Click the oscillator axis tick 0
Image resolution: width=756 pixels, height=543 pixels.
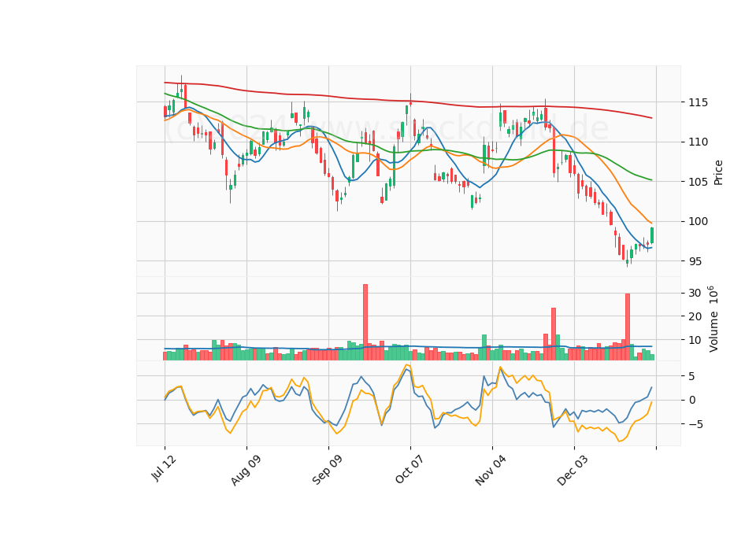tap(692, 400)
